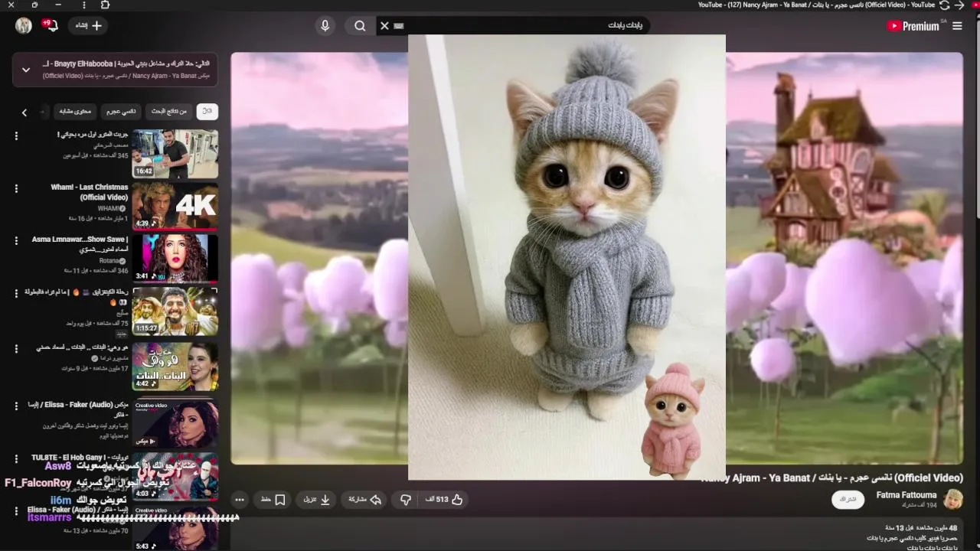Click the Save bookmark button
This screenshot has width=980, height=551.
273,500
